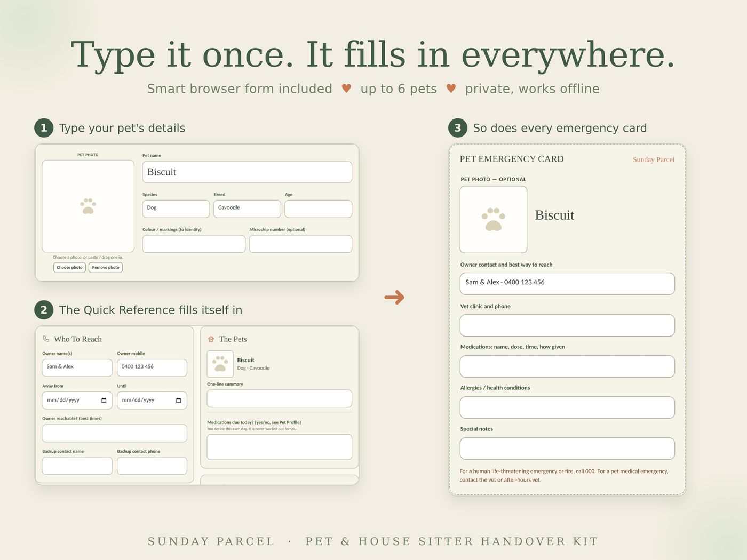Image resolution: width=747 pixels, height=560 pixels.
Task: Click the phone icon beside Who To Reach
Action: tap(46, 339)
